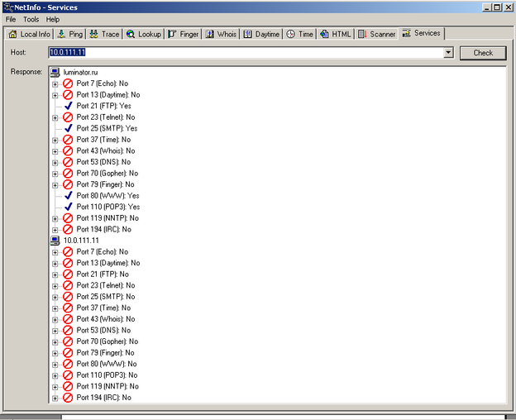Select "Port 13 (Daytime): No" under luminator.ru
Image resolution: width=516 pixels, height=420 pixels.
click(108, 95)
